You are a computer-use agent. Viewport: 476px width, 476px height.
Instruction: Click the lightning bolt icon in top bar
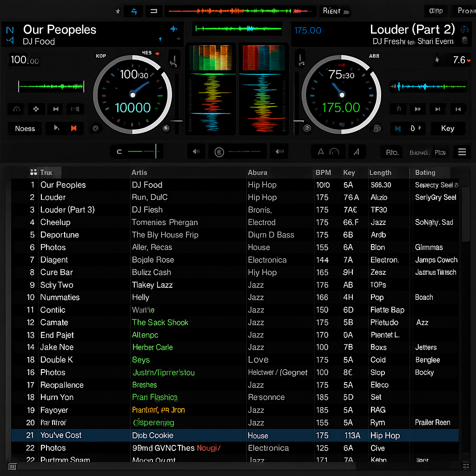tap(134, 11)
